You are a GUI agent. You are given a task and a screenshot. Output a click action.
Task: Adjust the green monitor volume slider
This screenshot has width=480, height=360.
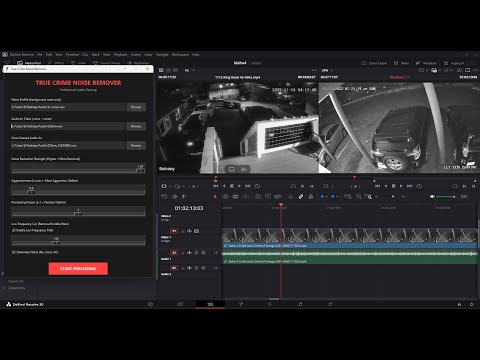tap(446, 197)
